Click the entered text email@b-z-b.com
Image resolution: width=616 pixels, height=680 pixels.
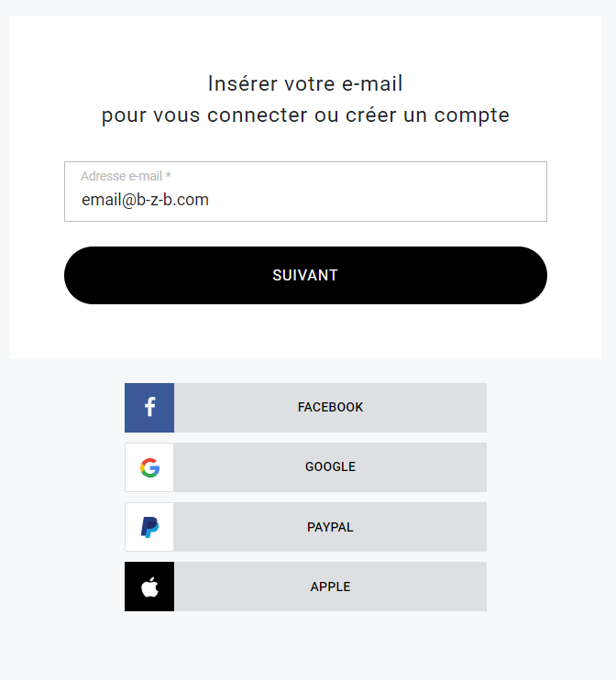[x=146, y=200]
